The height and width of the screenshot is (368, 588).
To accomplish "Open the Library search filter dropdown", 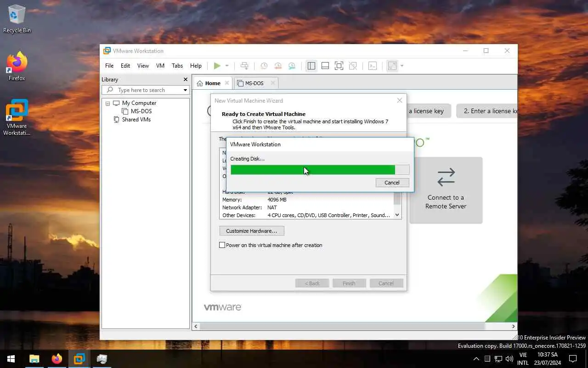I will (x=185, y=90).
